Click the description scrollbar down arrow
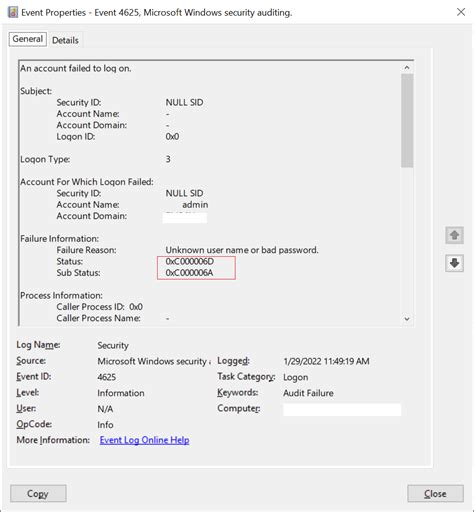Viewport: 474px width, 512px height. tap(407, 319)
